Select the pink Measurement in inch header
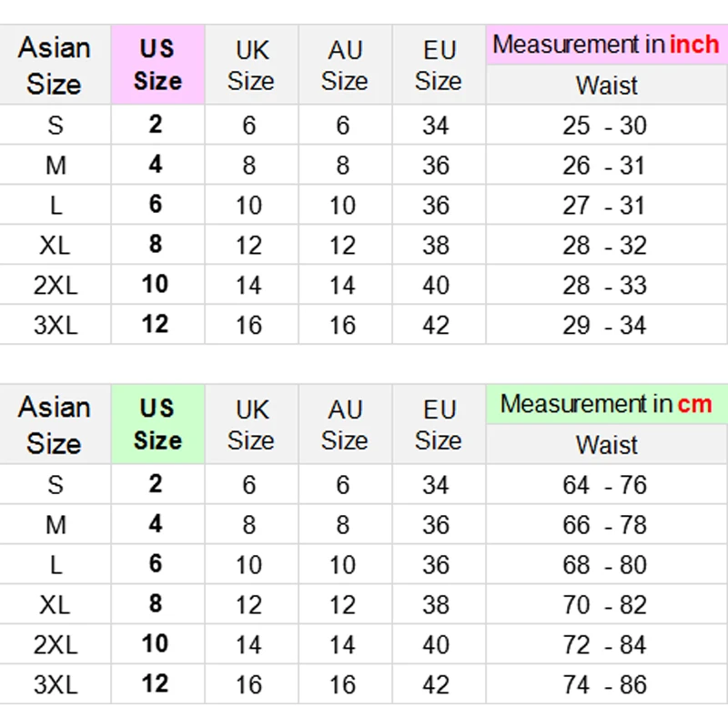The width and height of the screenshot is (728, 728). [x=605, y=45]
